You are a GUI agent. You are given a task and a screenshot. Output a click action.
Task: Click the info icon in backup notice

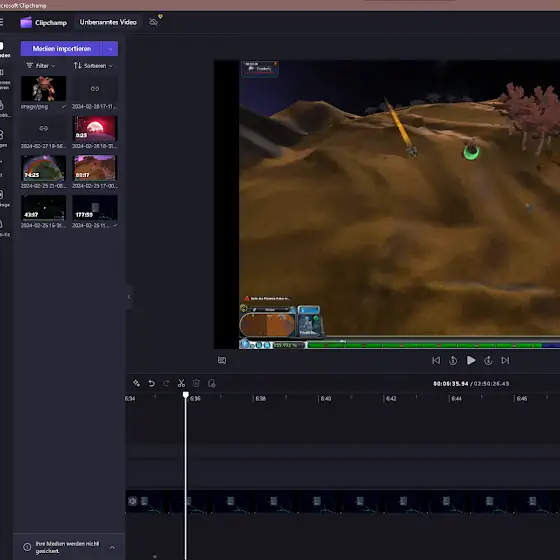[27, 547]
